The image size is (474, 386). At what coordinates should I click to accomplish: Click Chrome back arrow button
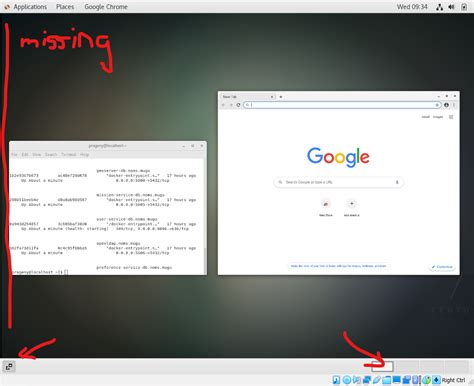tap(223, 105)
